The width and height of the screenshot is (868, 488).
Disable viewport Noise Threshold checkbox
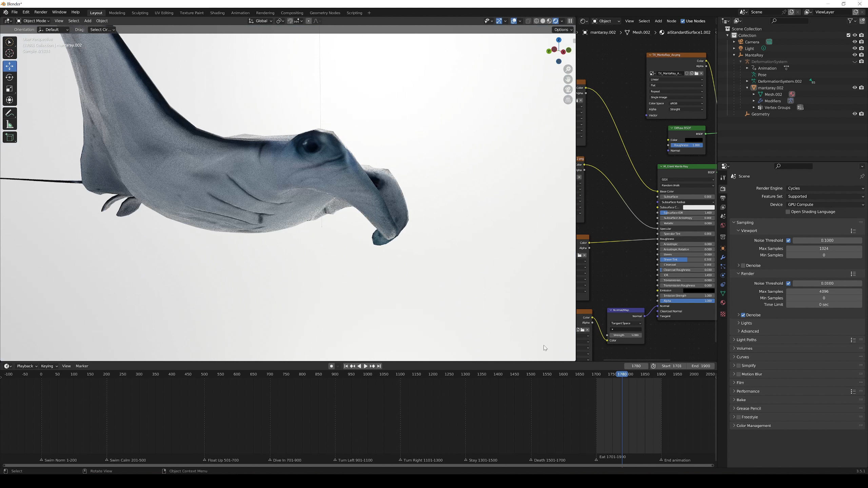(788, 241)
